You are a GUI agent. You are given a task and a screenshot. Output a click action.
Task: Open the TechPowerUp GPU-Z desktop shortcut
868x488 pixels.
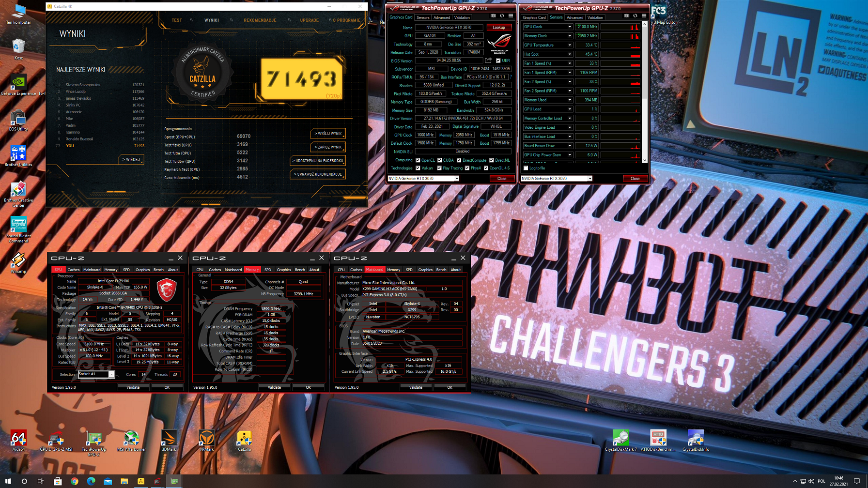[93, 442]
